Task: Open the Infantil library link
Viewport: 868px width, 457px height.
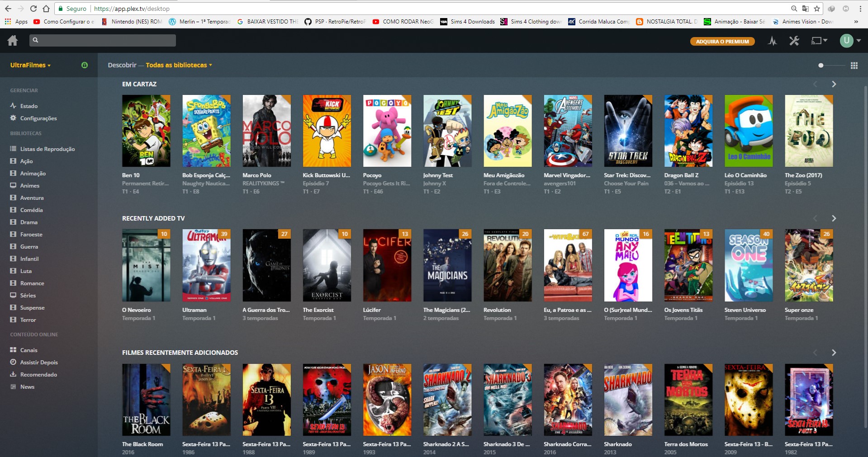Action: click(29, 259)
